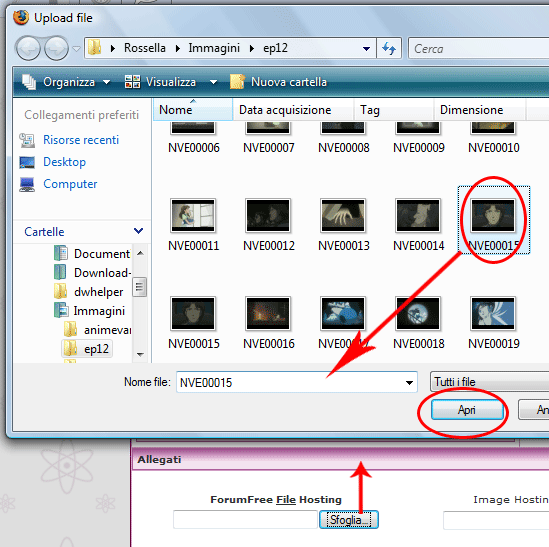Click the Apri button
This screenshot has width=549, height=547.
[x=467, y=410]
